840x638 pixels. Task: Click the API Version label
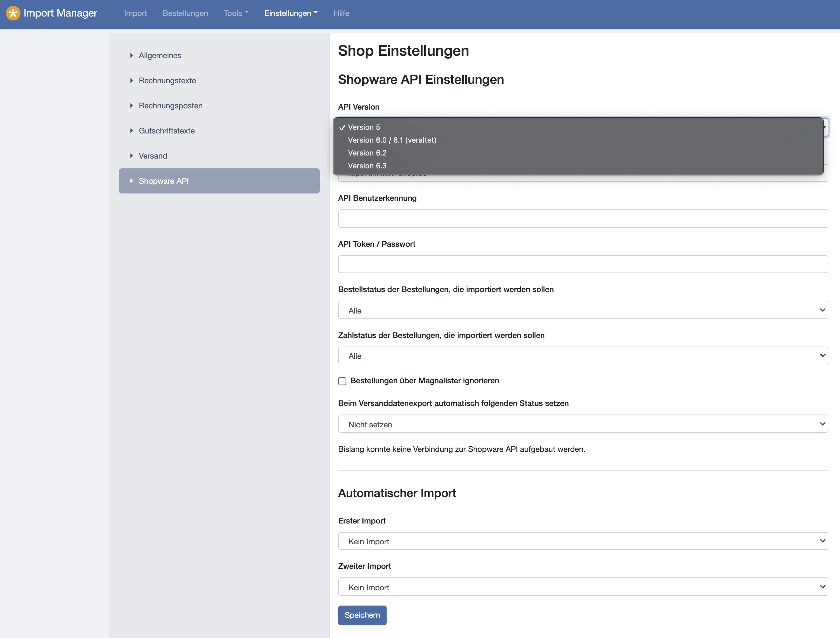(x=359, y=107)
